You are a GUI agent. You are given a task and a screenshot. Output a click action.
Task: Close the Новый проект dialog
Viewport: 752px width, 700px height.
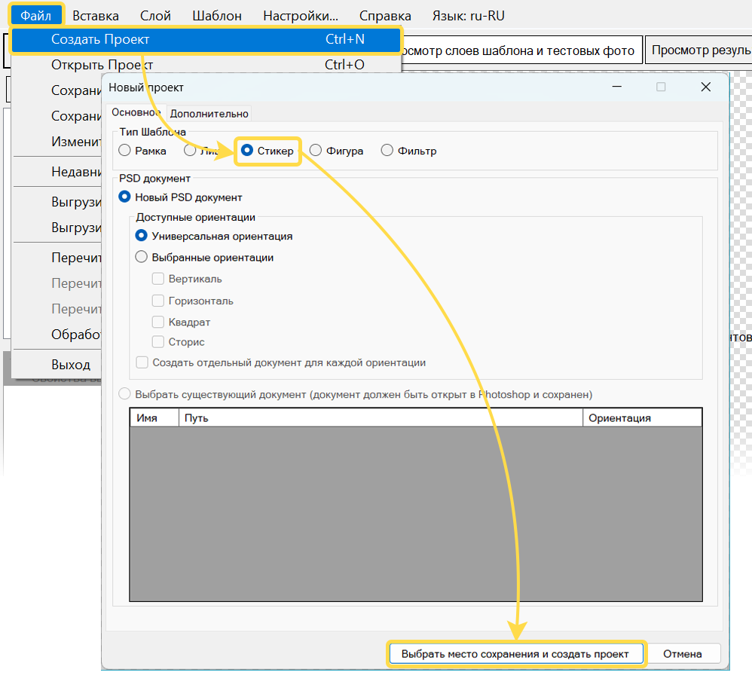pos(705,87)
